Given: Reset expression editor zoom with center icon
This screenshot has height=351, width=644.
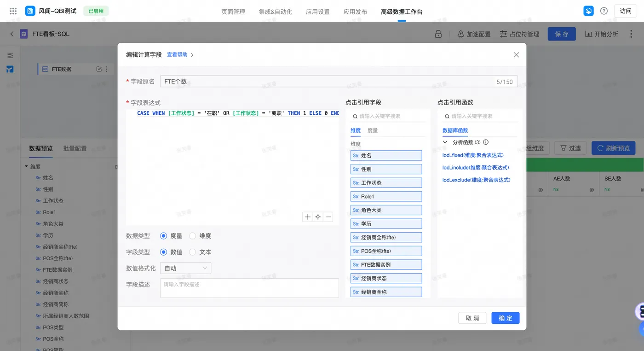Looking at the screenshot, I should [318, 217].
